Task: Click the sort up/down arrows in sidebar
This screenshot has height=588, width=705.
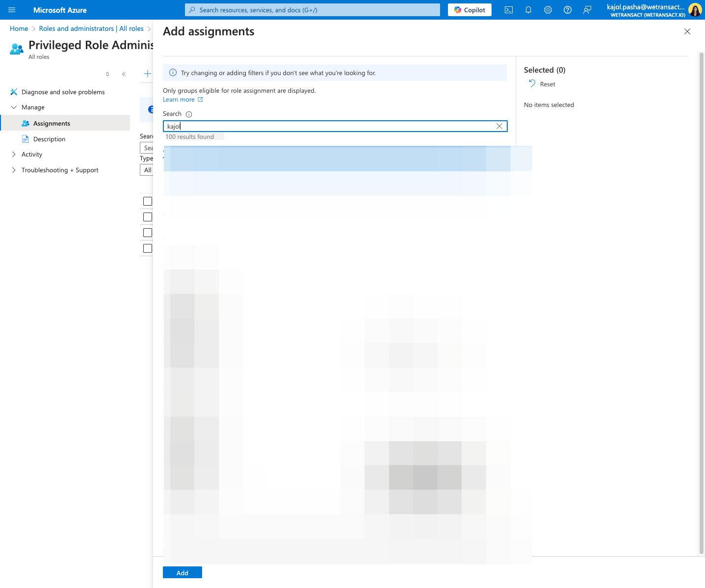Action: [x=107, y=74]
